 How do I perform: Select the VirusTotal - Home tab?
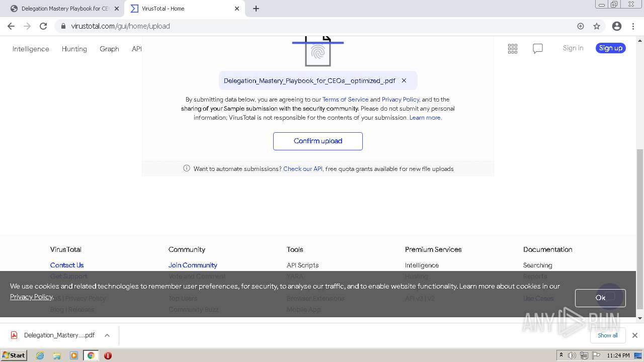(x=184, y=9)
